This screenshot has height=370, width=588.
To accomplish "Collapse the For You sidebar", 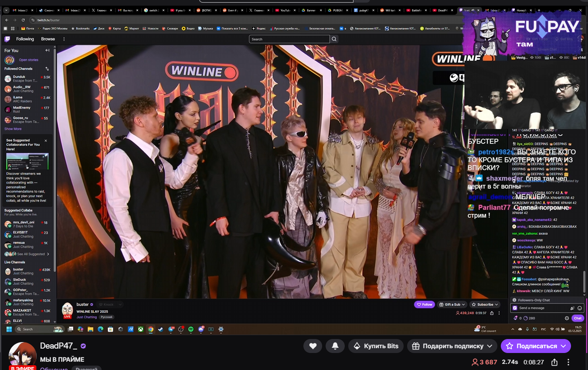I will pos(48,51).
